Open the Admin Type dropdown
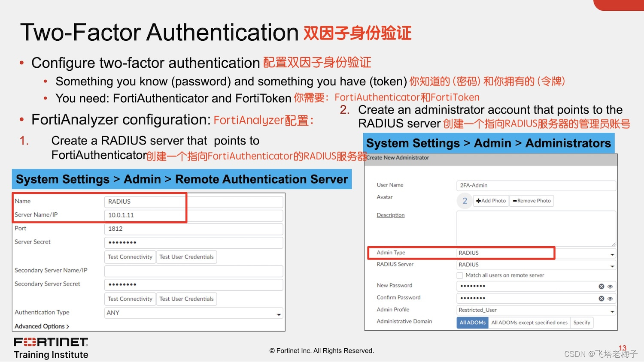Image resolution: width=644 pixels, height=362 pixels. click(536, 253)
